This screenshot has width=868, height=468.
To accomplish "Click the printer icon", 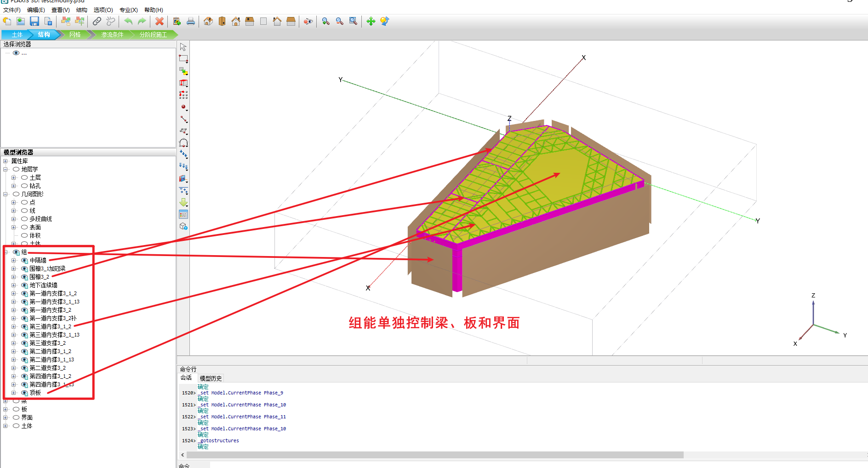I will pyautogui.click(x=191, y=21).
